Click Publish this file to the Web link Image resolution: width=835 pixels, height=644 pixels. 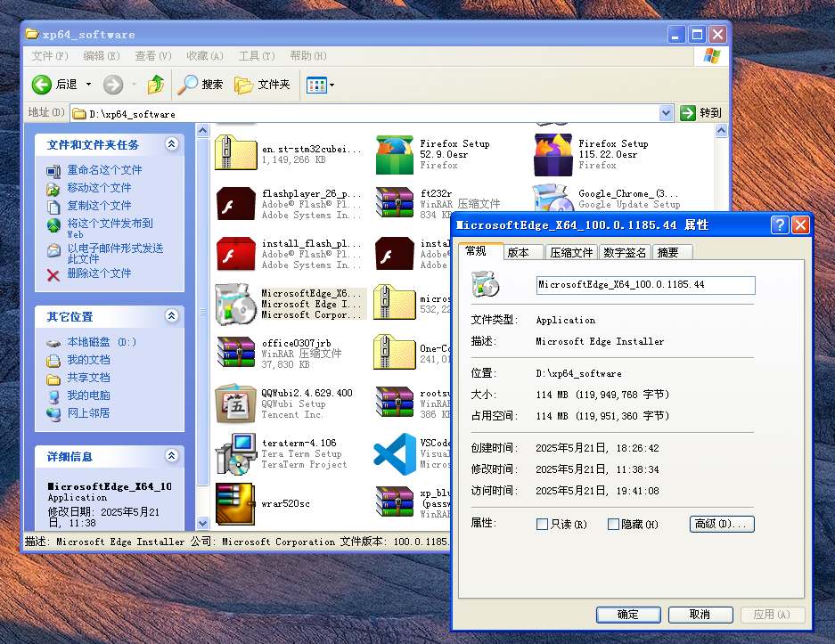coord(110,228)
